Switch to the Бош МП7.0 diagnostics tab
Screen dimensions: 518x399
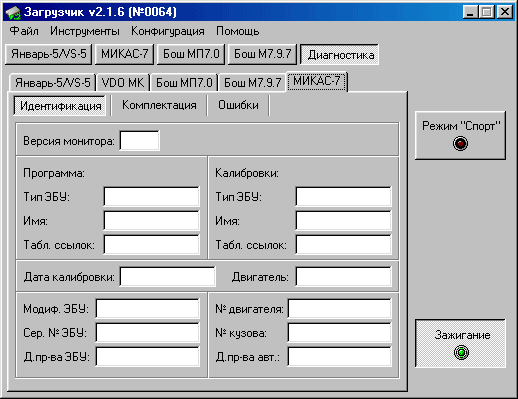click(x=184, y=82)
